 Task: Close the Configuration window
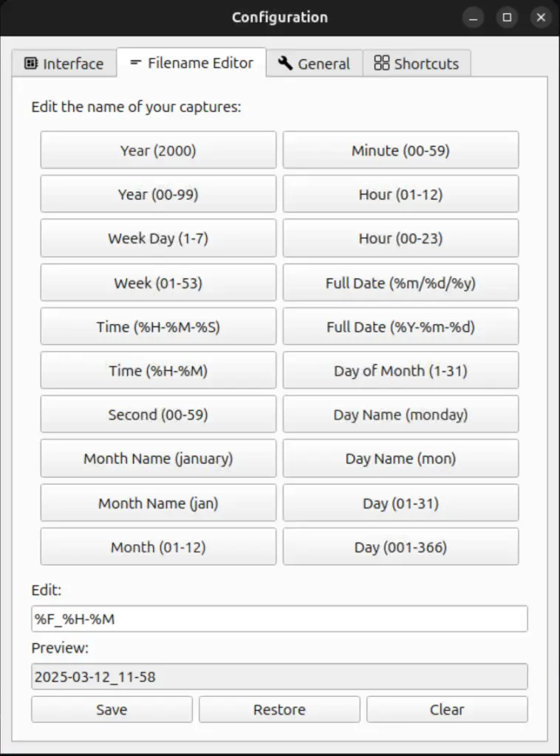pyautogui.click(x=542, y=18)
